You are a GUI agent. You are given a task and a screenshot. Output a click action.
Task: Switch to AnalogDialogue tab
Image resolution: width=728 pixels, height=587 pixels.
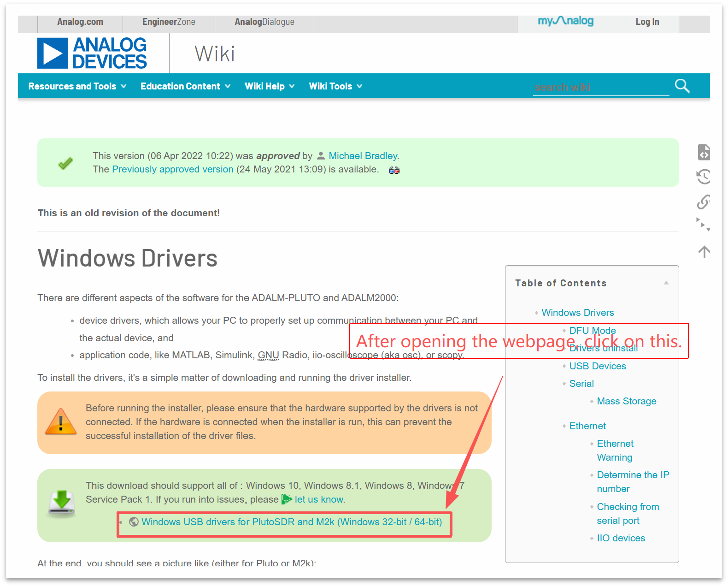[x=264, y=22]
